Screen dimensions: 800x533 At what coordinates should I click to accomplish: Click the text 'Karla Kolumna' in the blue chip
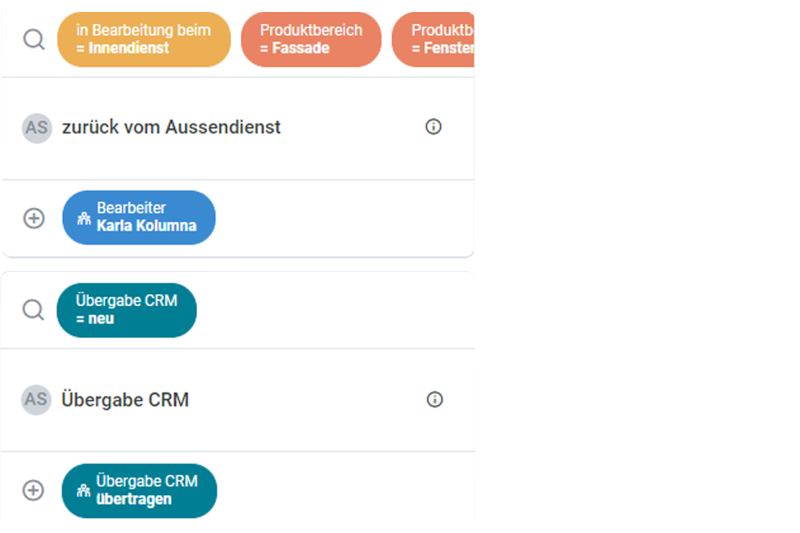[x=146, y=226]
